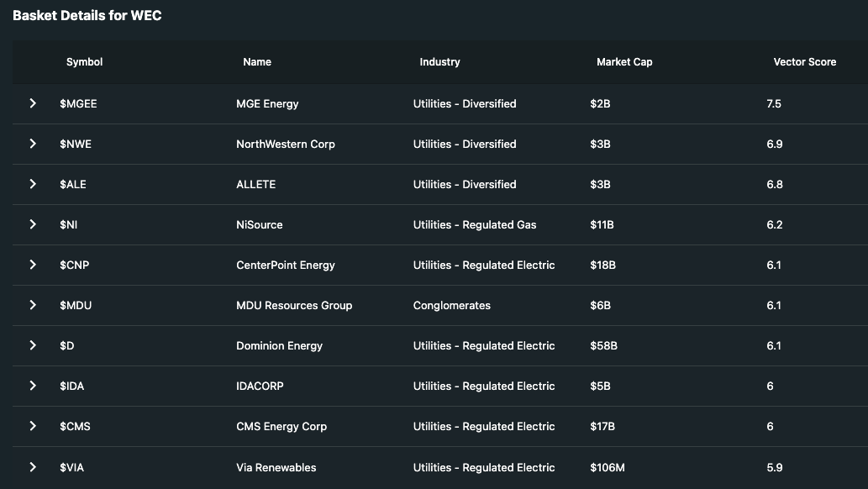Screen dimensions: 868x489
Task: Expand the $MDU row chevron
Action: tap(33, 305)
